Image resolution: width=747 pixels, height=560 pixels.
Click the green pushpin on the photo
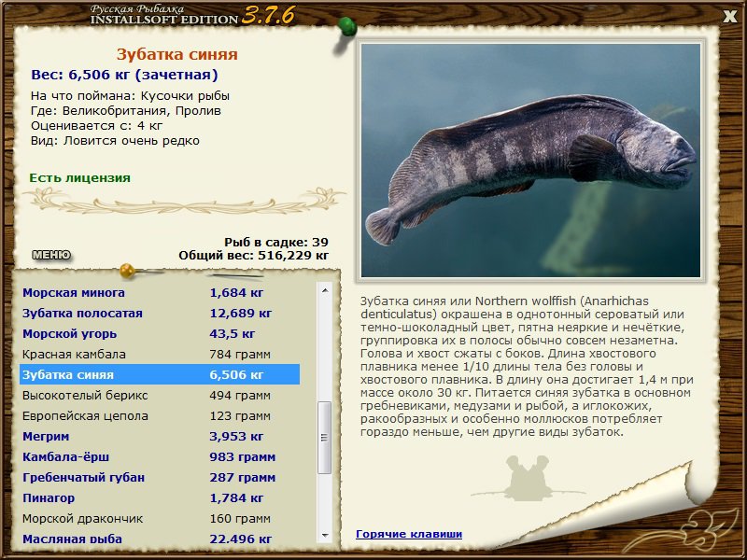pos(346,25)
